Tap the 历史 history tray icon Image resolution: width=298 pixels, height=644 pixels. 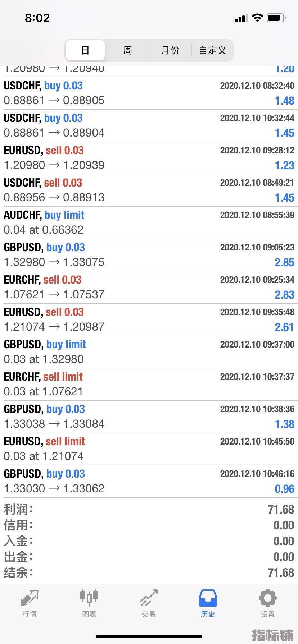pos(208,598)
